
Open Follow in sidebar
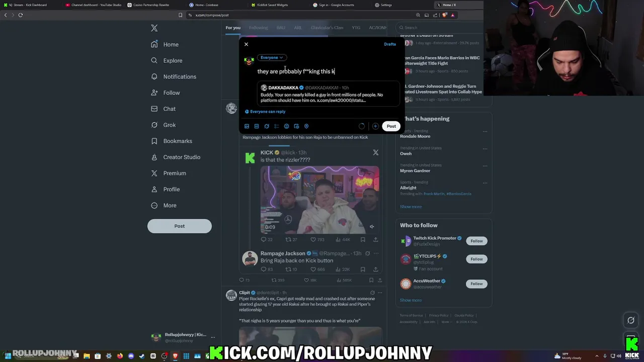click(x=166, y=93)
